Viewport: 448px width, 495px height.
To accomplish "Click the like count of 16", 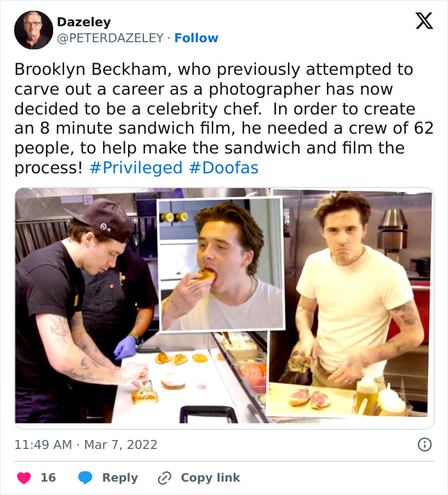I will point(48,478).
